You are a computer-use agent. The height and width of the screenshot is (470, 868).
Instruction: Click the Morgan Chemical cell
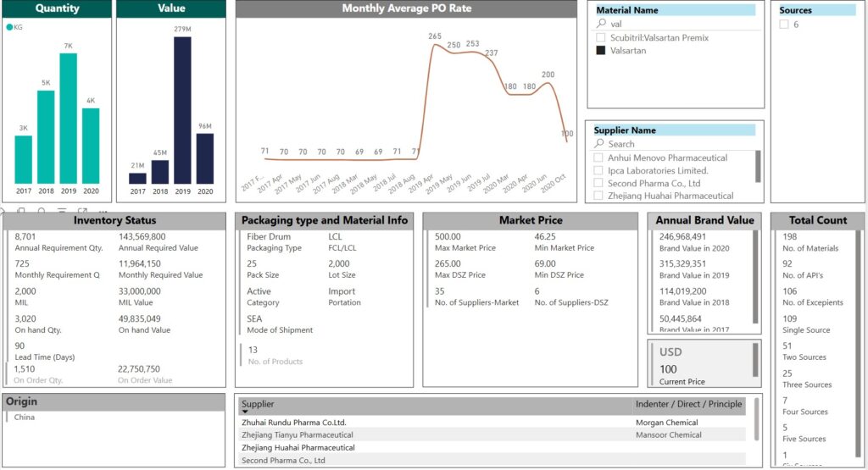point(667,423)
